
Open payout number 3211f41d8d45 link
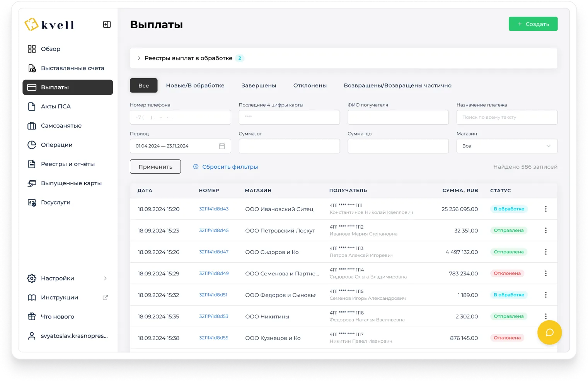tap(214, 231)
